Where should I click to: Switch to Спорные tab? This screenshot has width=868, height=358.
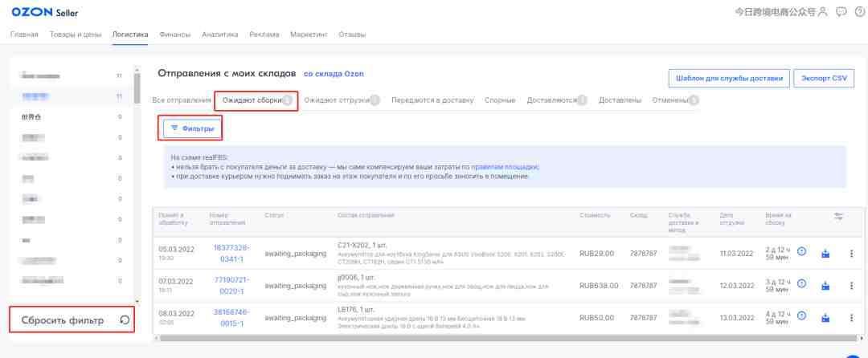click(x=500, y=100)
